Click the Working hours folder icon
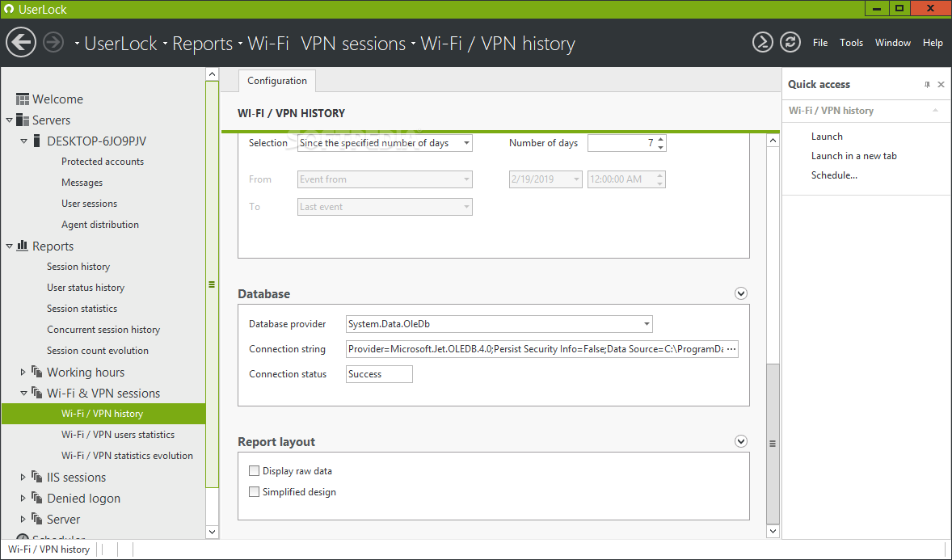Image resolution: width=952 pixels, height=560 pixels. [x=37, y=372]
